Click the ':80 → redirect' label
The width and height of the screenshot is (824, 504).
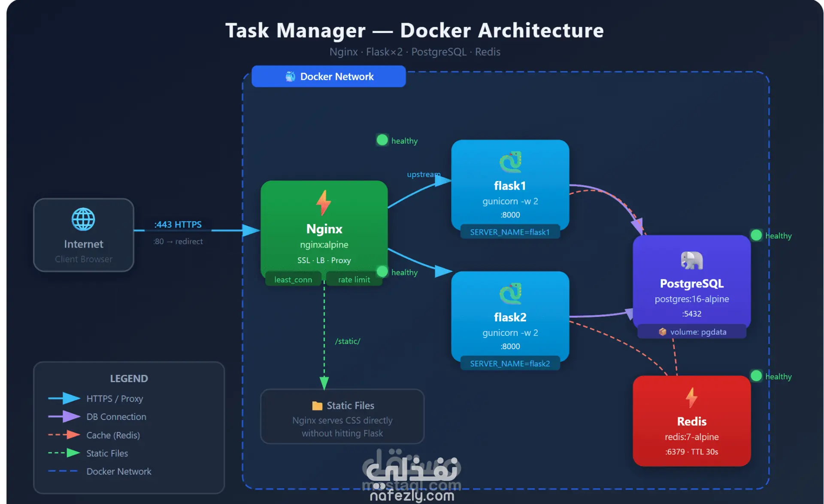pyautogui.click(x=178, y=241)
